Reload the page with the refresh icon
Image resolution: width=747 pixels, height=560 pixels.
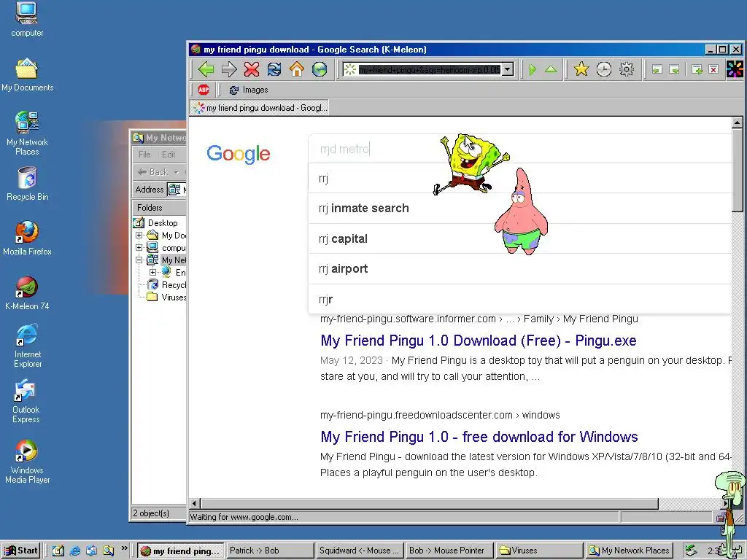click(x=274, y=69)
